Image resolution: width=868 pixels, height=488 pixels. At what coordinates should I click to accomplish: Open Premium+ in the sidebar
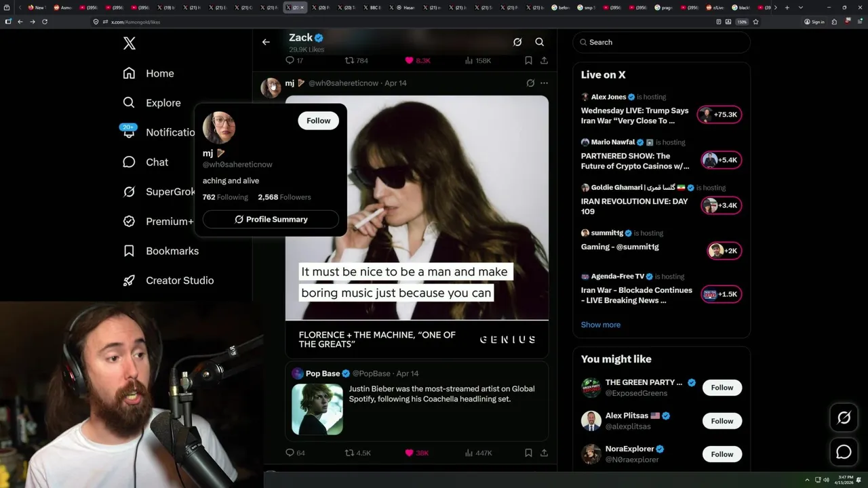tap(158, 221)
